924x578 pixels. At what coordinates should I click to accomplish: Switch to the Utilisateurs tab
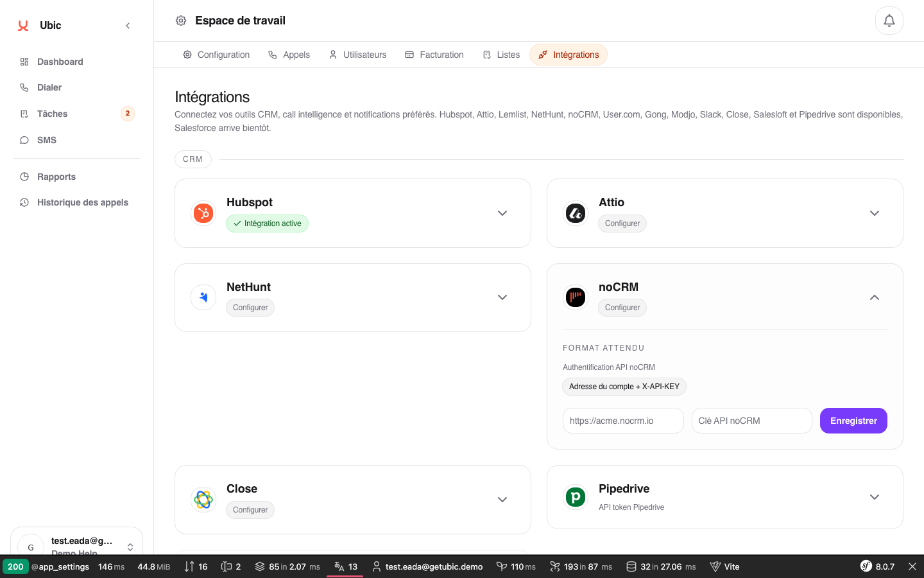tap(357, 55)
